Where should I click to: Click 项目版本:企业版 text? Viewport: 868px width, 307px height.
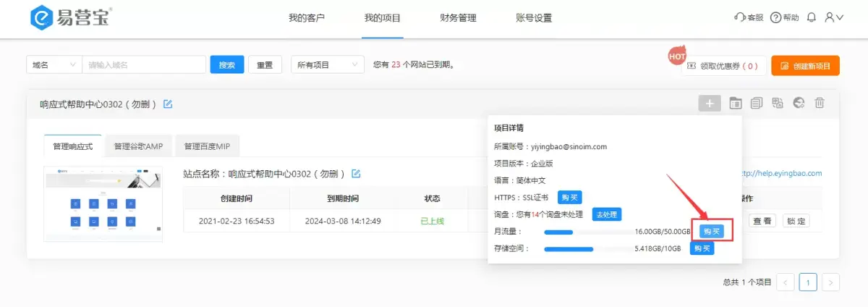pyautogui.click(x=524, y=163)
